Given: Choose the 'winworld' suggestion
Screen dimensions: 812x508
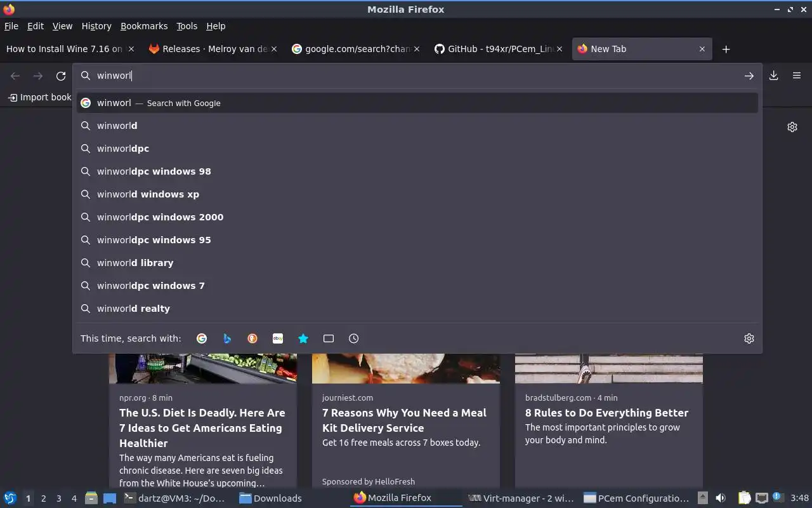Looking at the screenshot, I should pos(417,126).
